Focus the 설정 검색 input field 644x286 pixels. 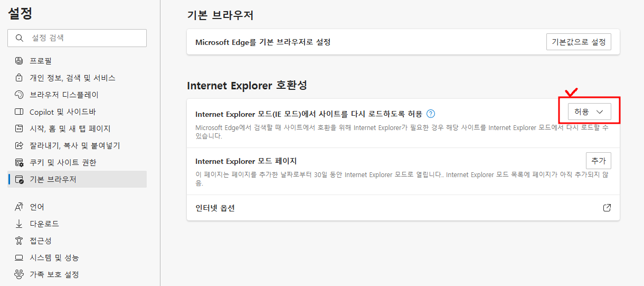coord(77,38)
